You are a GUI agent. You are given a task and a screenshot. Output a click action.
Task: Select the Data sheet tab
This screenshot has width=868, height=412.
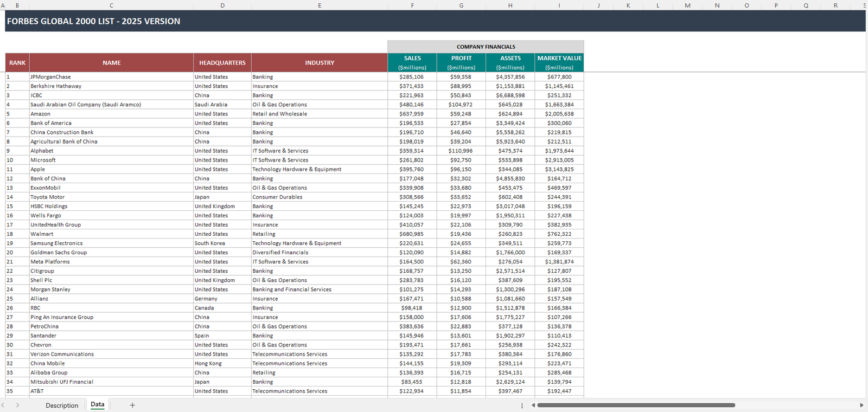98,404
